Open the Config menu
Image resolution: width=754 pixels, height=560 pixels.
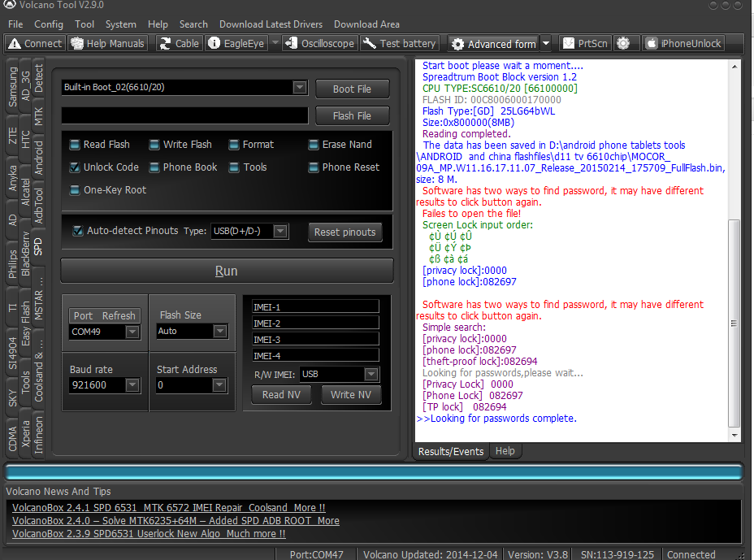pyautogui.click(x=49, y=24)
